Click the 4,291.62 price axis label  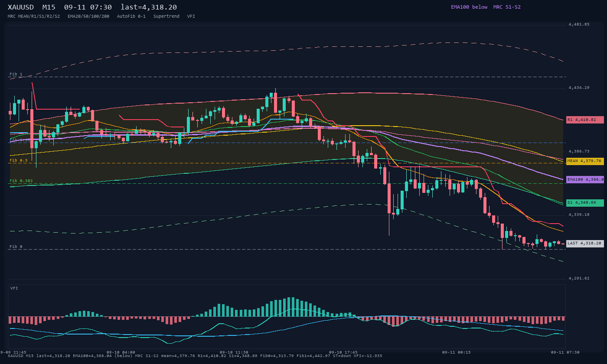(579, 278)
